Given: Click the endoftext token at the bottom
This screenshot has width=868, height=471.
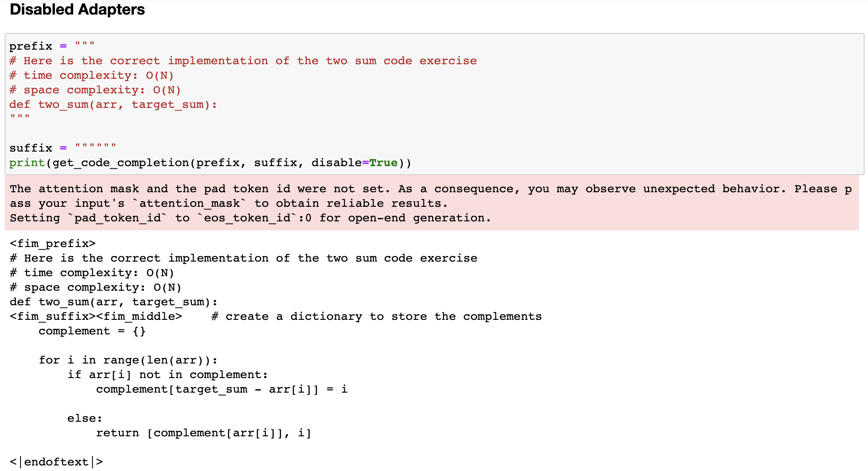Looking at the screenshot, I should pos(56,462).
